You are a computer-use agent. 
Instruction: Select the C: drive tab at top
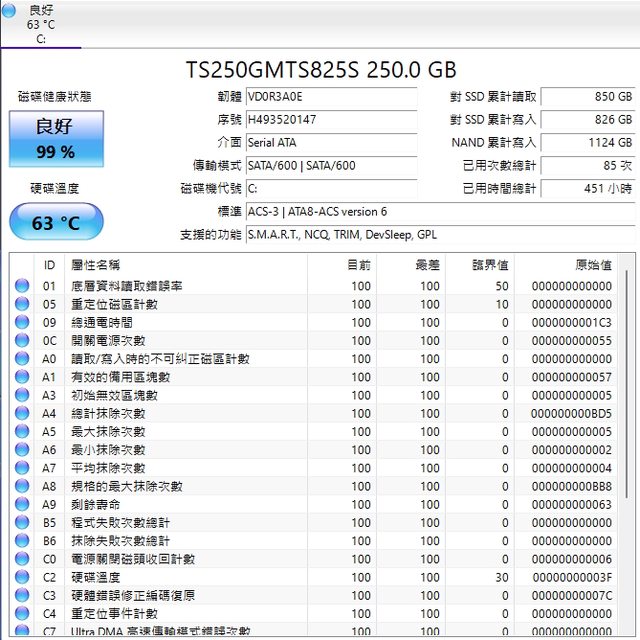(41, 24)
